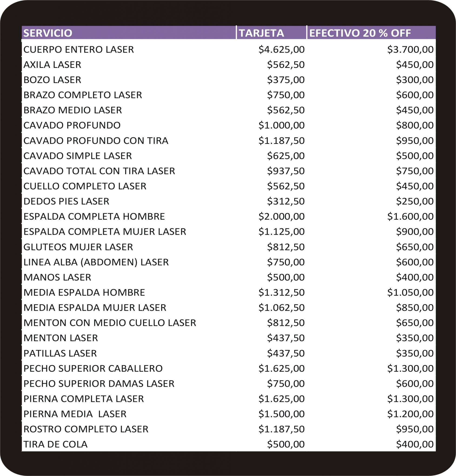Click the DEDOS PIES LASER row
Screen dimensions: 456x476
229,201
